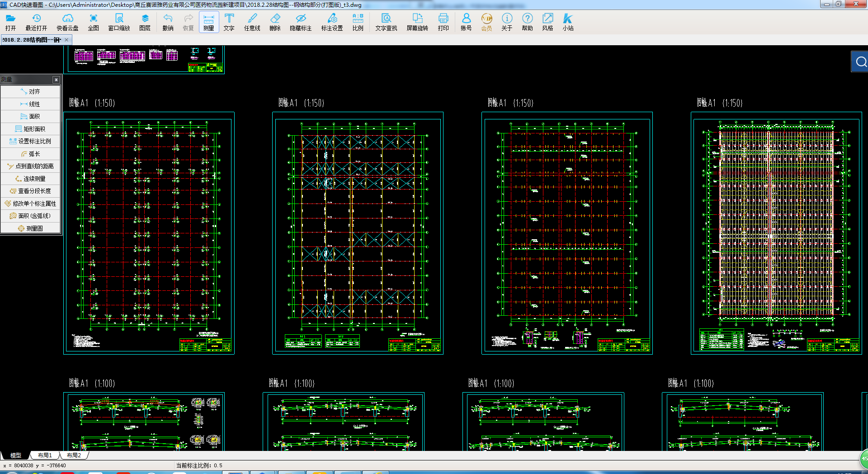Image resolution: width=868 pixels, height=474 pixels.
Task: Click the small overview sheet at top
Action: [144, 59]
